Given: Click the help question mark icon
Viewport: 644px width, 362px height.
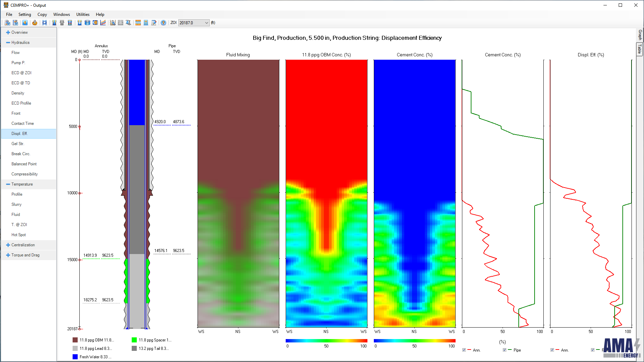Looking at the screenshot, I should [163, 23].
